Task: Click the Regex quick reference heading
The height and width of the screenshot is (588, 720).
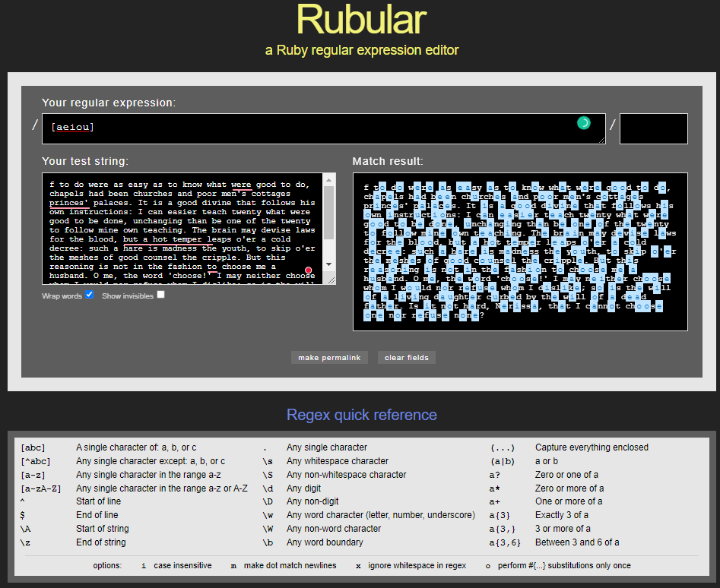Action: click(x=362, y=415)
